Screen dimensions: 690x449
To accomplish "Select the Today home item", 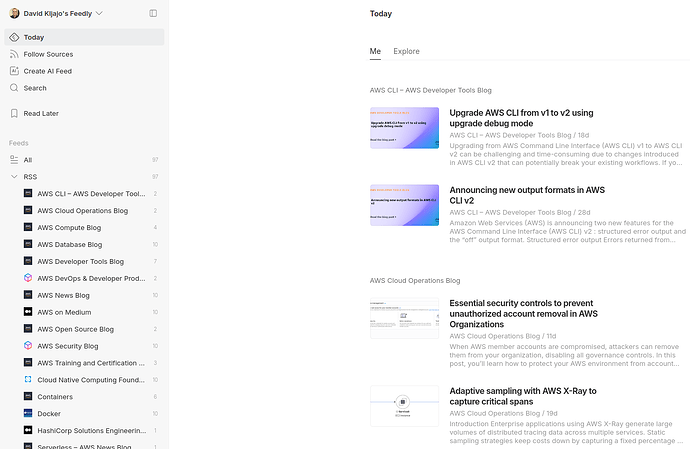I will [x=34, y=37].
